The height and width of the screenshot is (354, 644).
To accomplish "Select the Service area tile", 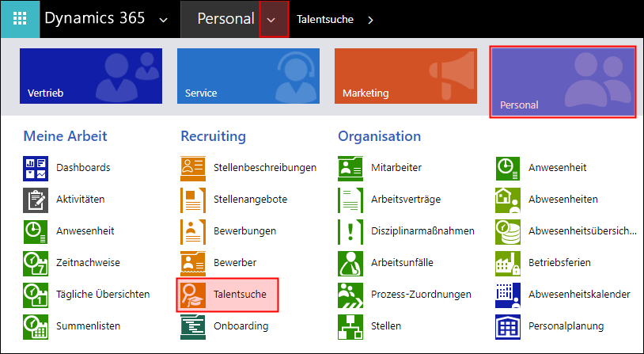I will [248, 76].
